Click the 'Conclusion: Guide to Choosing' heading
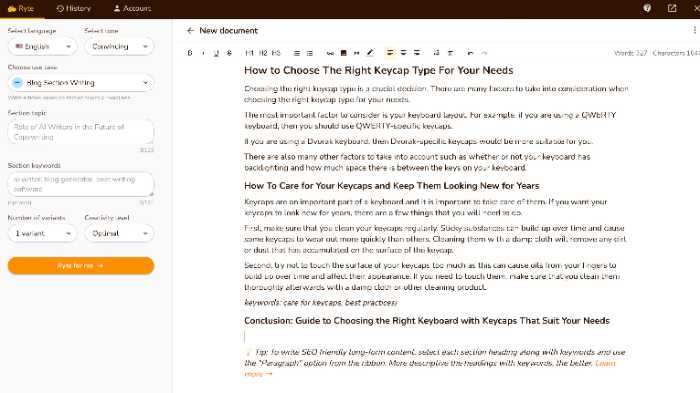 (427, 321)
